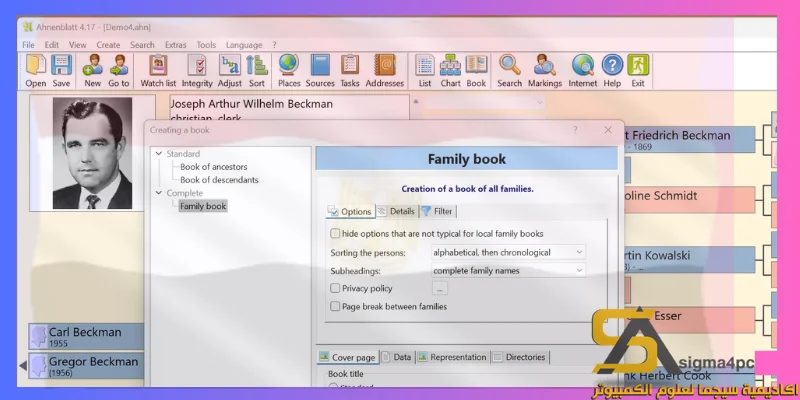Collapse the Standard tree node
The width and height of the screenshot is (800, 400).
click(159, 154)
